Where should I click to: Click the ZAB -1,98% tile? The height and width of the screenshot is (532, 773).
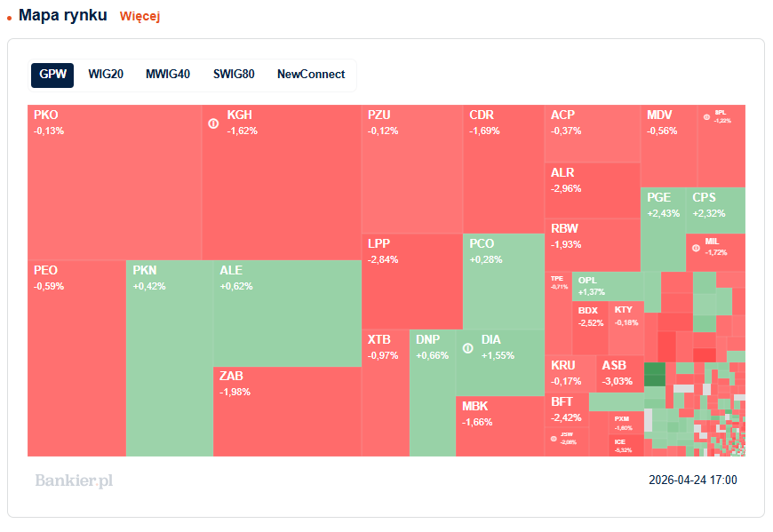point(287,411)
